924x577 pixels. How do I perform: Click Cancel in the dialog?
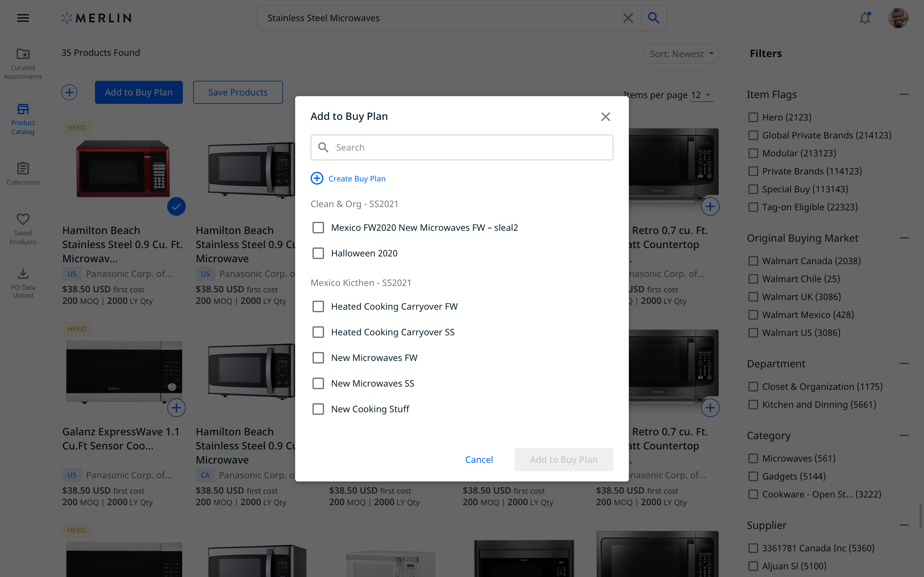point(479,459)
